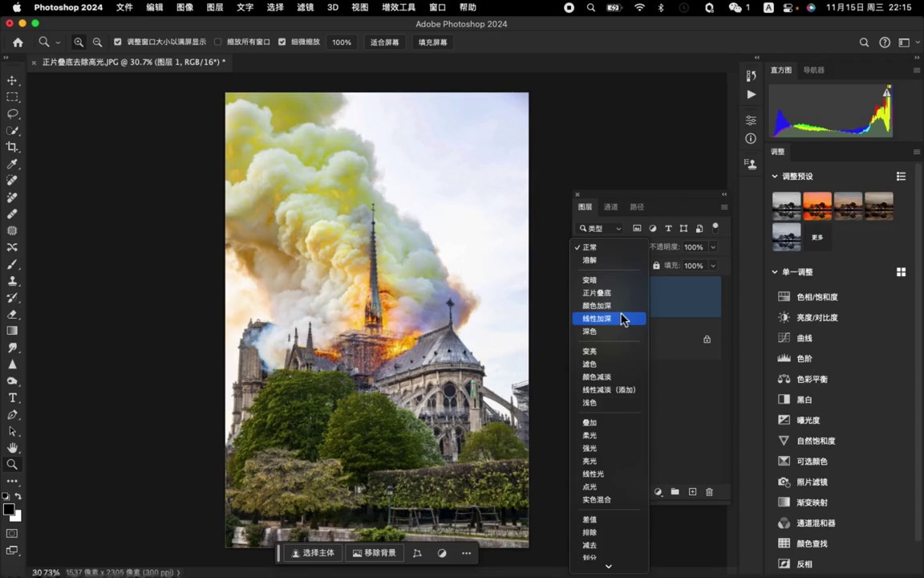The image size is (924, 578).
Task: Select the Hand tool
Action: (x=12, y=447)
